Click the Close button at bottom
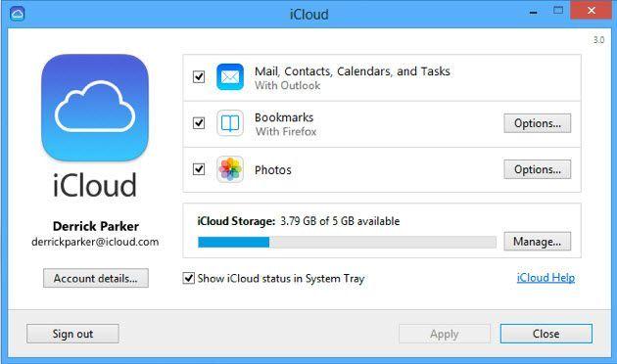 pyautogui.click(x=546, y=334)
